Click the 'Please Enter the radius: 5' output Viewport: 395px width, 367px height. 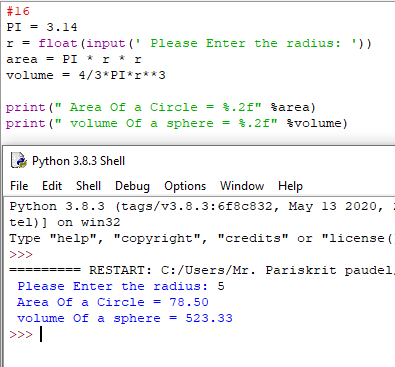click(121, 286)
